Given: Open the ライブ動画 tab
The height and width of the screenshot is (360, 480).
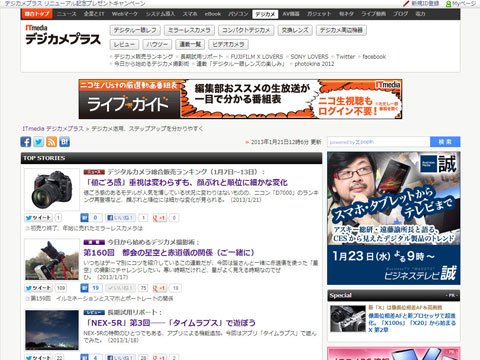Looking at the screenshot, I should click(x=373, y=14).
